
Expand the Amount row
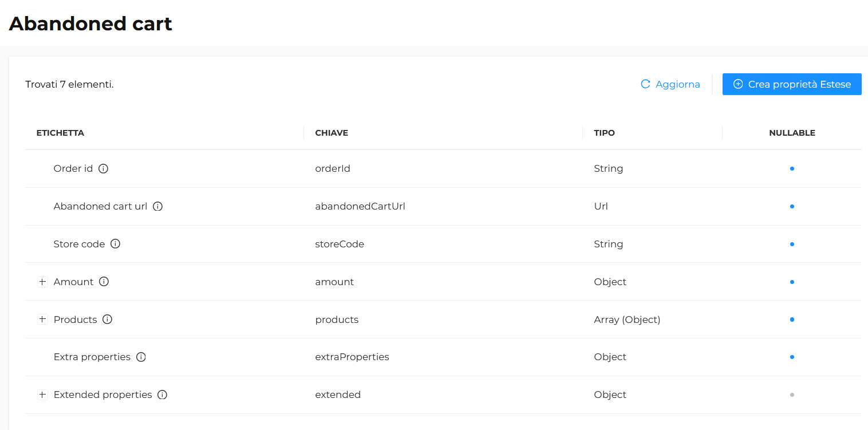[42, 282]
